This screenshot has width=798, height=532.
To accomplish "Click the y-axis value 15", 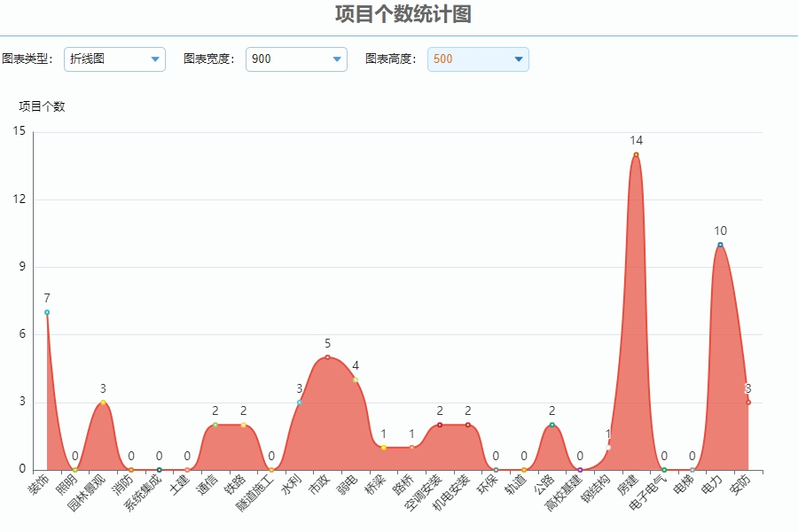I will [x=20, y=131].
